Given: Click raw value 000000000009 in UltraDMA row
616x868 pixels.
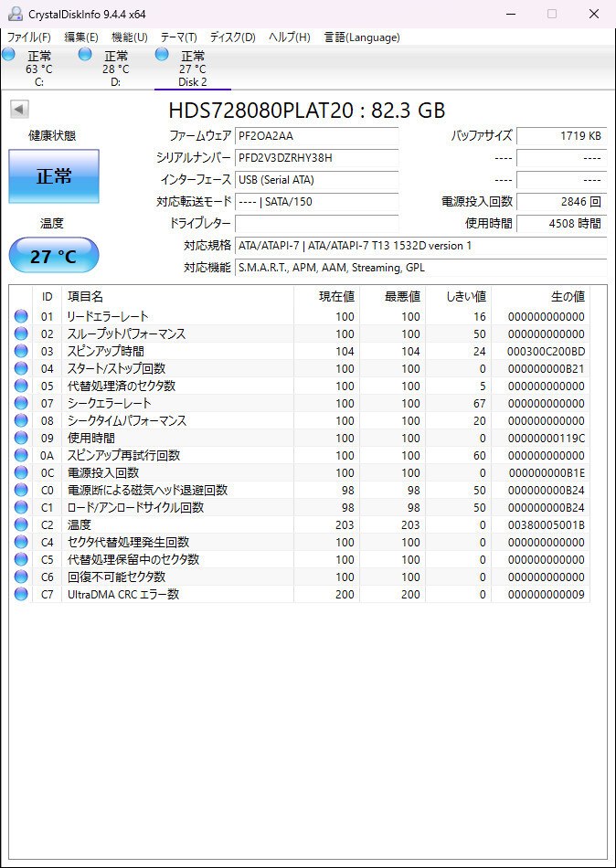Looking at the screenshot, I should click(x=546, y=595).
